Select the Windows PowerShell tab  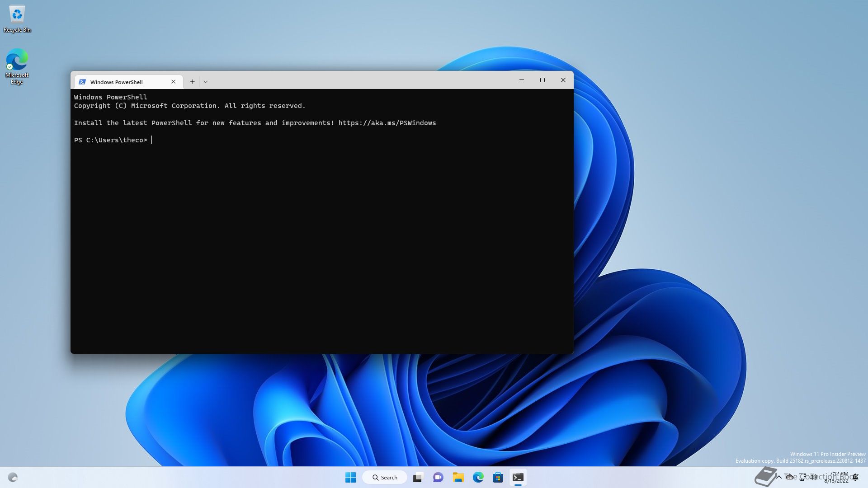[x=128, y=82]
